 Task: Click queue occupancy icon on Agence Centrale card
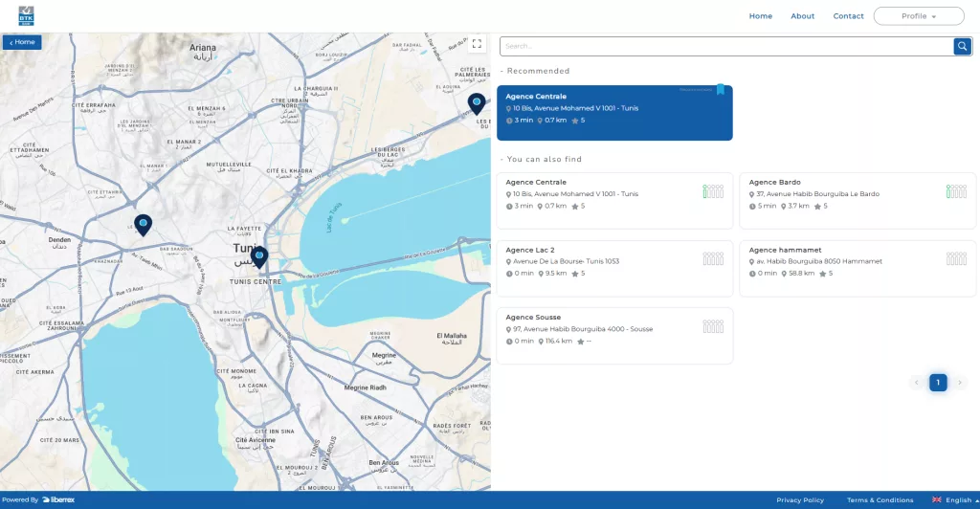coord(713,191)
